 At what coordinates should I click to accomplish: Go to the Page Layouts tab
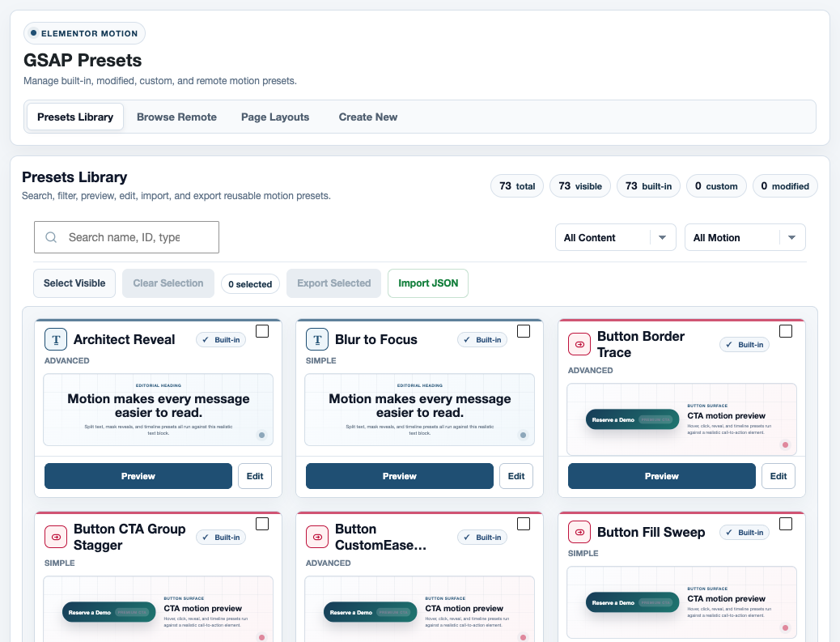click(275, 117)
